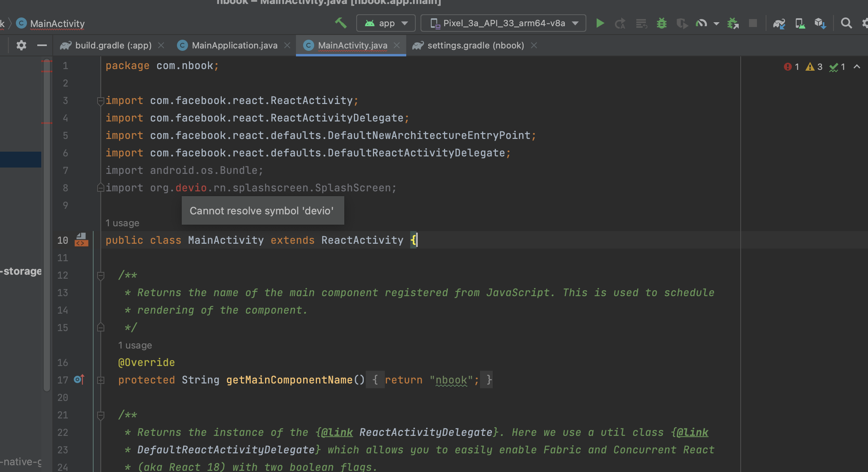Click the Make Project hammer icon
The width and height of the screenshot is (868, 472).
(340, 23)
